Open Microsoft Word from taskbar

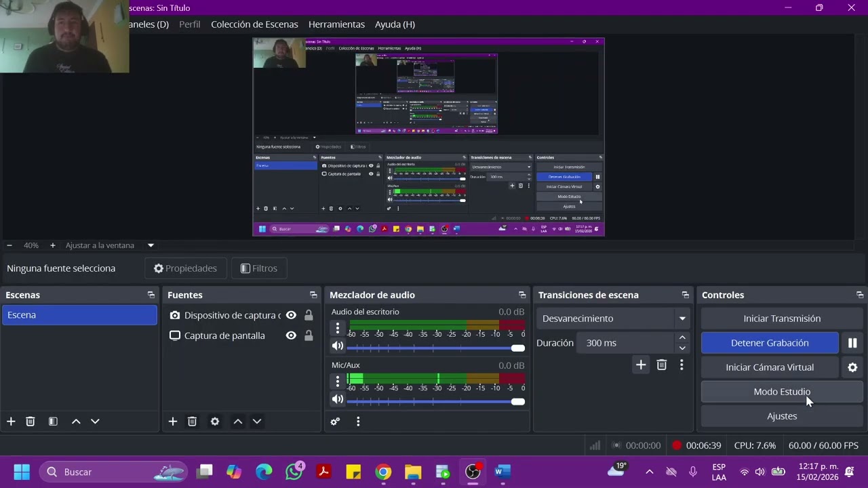502,472
